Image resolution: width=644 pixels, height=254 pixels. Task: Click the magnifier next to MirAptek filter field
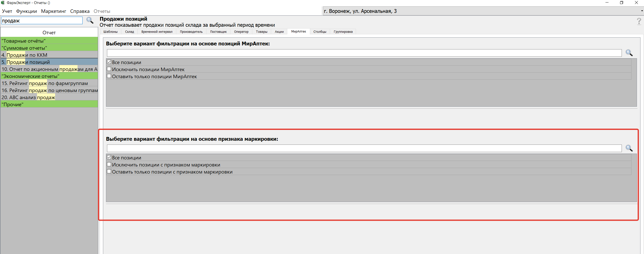[629, 53]
